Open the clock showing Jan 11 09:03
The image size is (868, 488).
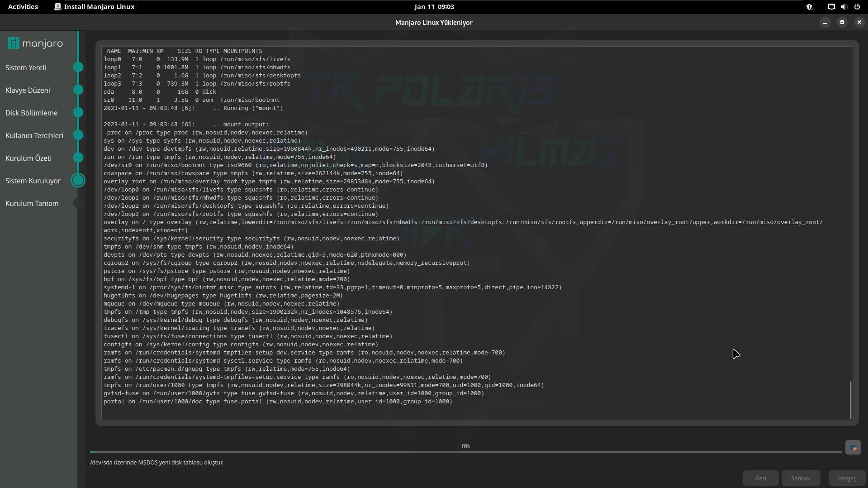[x=434, y=7]
